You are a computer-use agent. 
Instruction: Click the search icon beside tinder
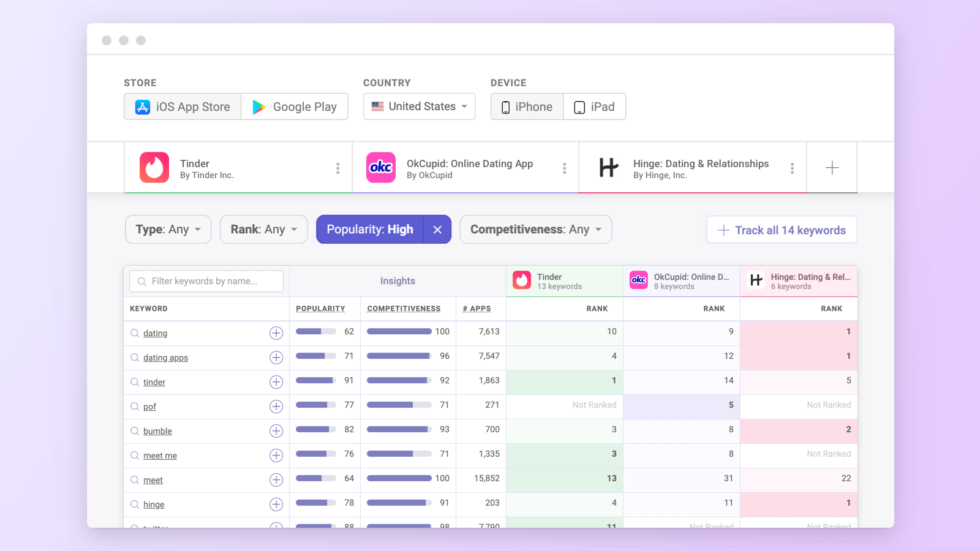135,382
